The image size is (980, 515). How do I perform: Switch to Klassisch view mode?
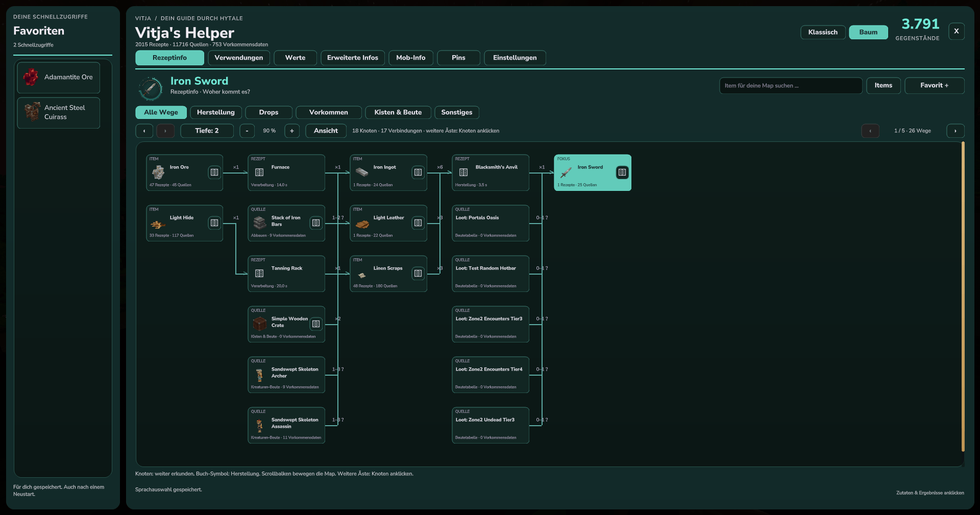(823, 32)
